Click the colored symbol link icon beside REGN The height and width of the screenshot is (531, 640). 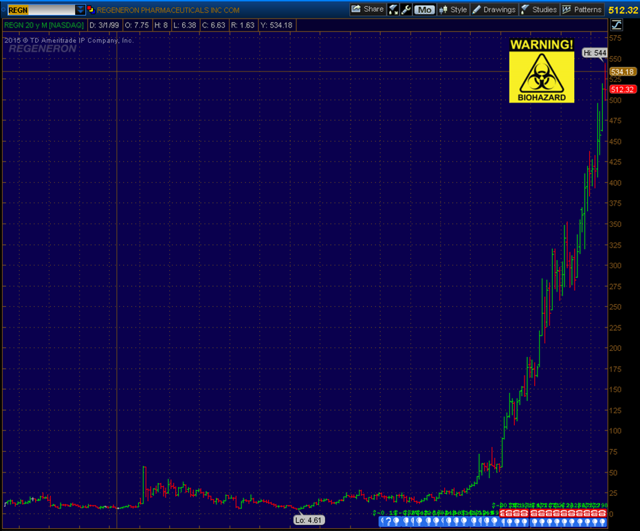tap(91, 10)
